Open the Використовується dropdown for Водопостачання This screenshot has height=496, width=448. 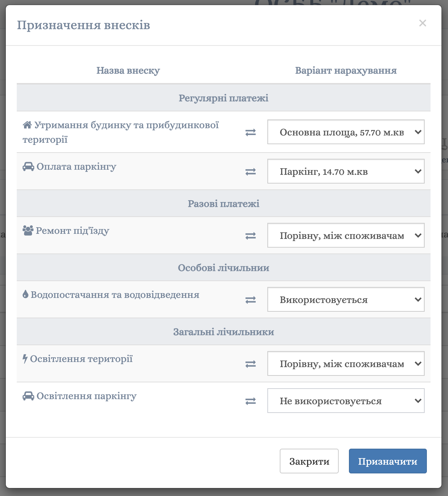click(x=346, y=299)
